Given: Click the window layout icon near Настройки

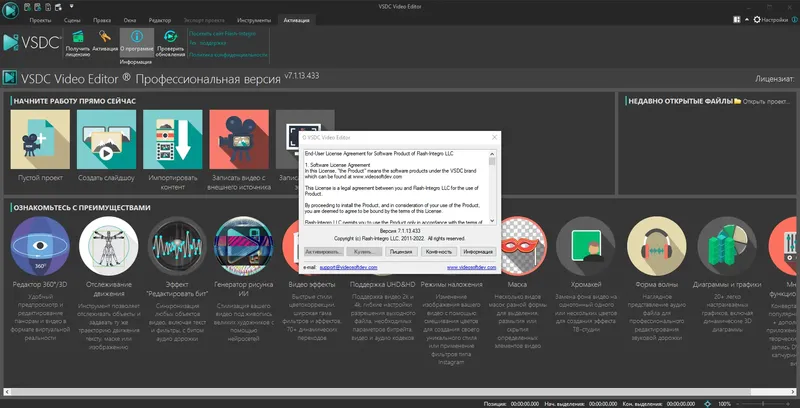Looking at the screenshot, I should point(737,19).
